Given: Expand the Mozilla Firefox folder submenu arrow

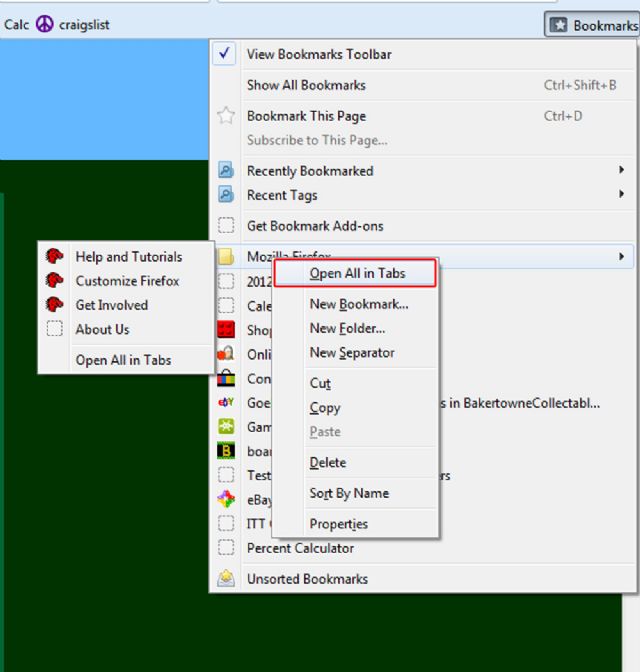Looking at the screenshot, I should click(622, 257).
